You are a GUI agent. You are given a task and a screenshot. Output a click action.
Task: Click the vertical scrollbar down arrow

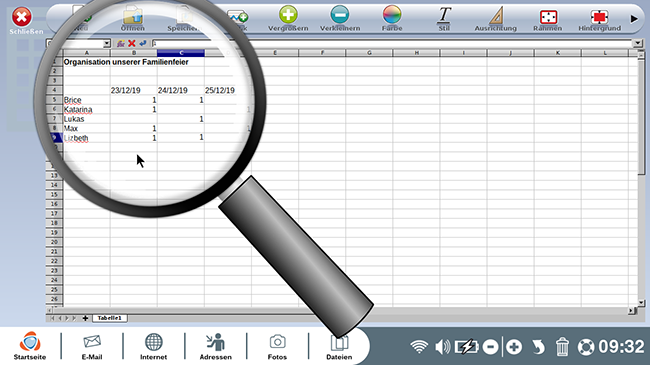pos(641,303)
